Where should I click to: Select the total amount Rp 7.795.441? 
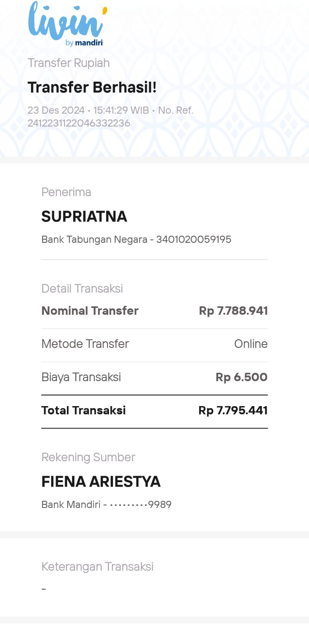point(233,411)
